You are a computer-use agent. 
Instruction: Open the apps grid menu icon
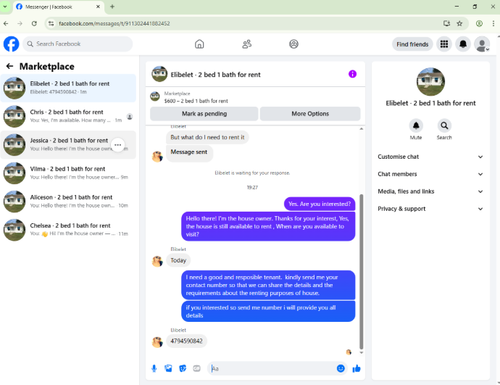[x=444, y=44]
